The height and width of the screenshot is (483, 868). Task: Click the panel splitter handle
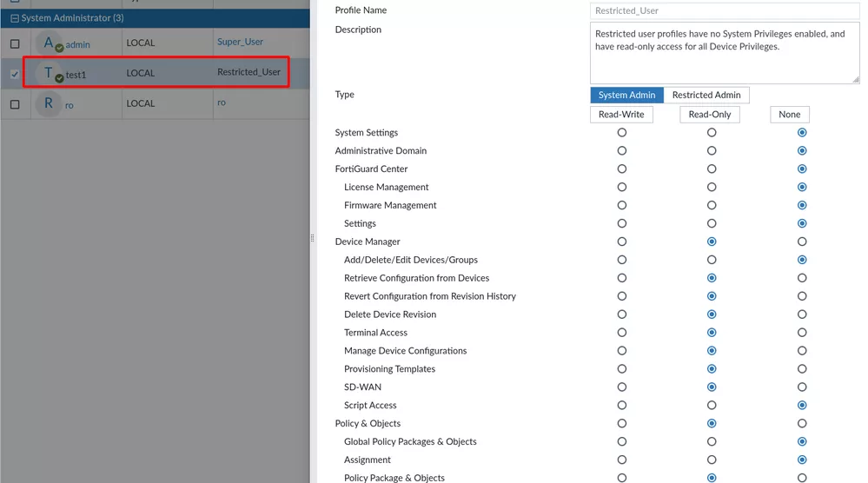coord(312,238)
